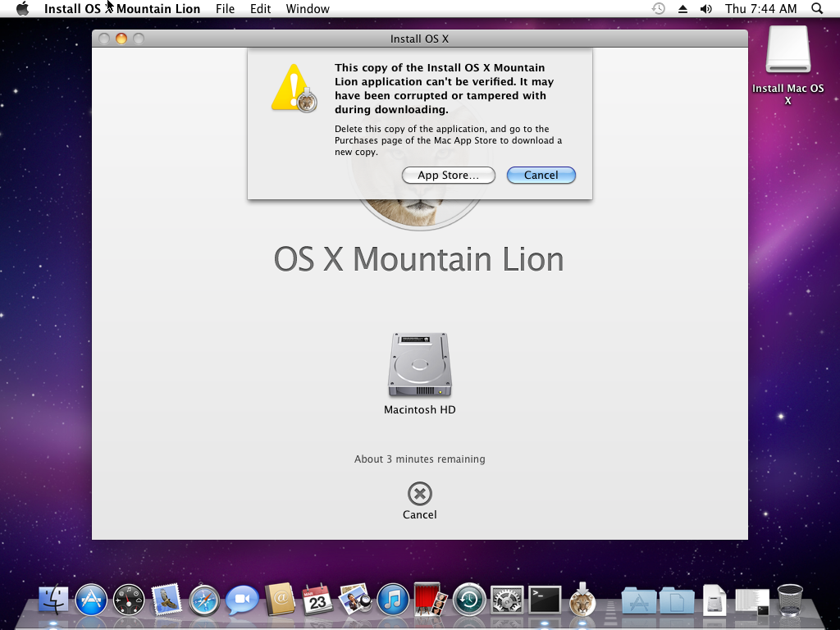Open Documents folder stack in Dock
The image size is (840, 630).
(x=677, y=600)
